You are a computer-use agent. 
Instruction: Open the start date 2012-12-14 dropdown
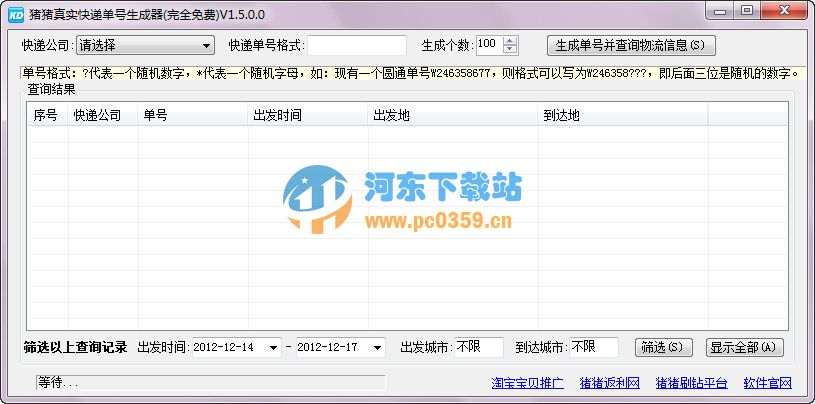tap(273, 347)
